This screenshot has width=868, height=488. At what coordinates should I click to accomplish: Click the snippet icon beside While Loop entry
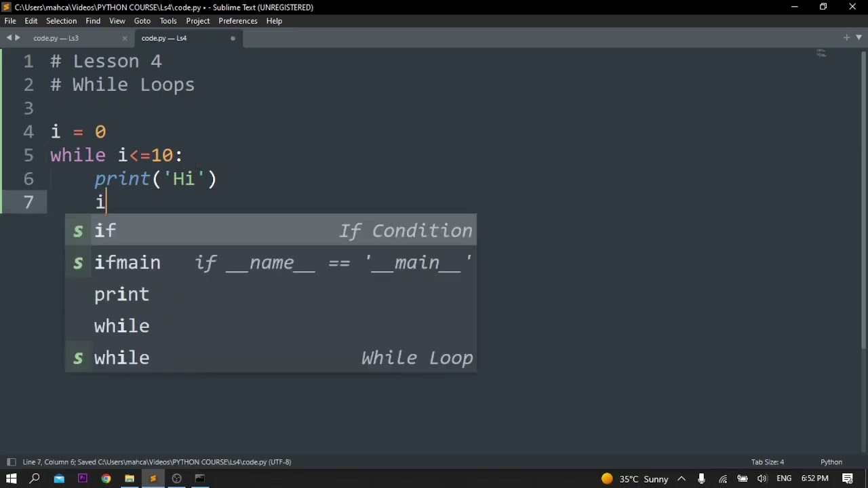pyautogui.click(x=78, y=359)
